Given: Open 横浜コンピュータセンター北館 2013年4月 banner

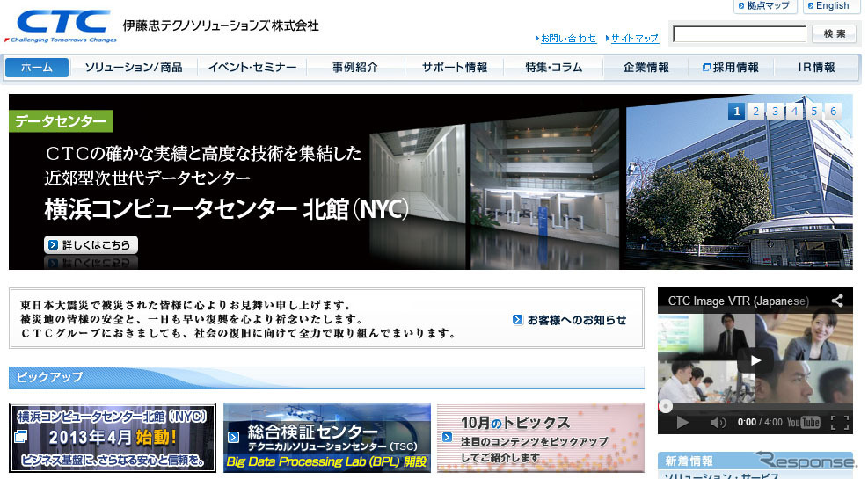Looking at the screenshot, I should click(x=113, y=438).
